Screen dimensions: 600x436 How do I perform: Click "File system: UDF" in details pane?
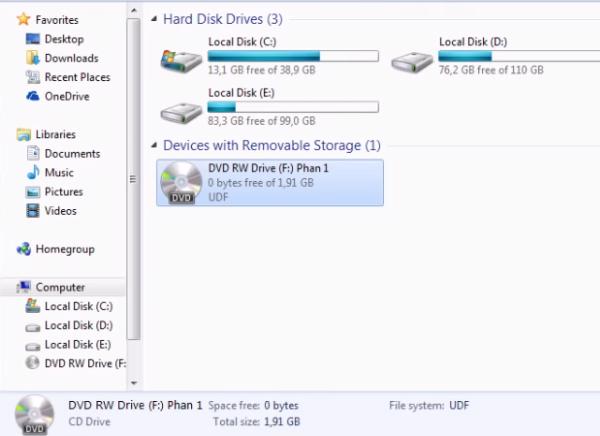(x=429, y=405)
